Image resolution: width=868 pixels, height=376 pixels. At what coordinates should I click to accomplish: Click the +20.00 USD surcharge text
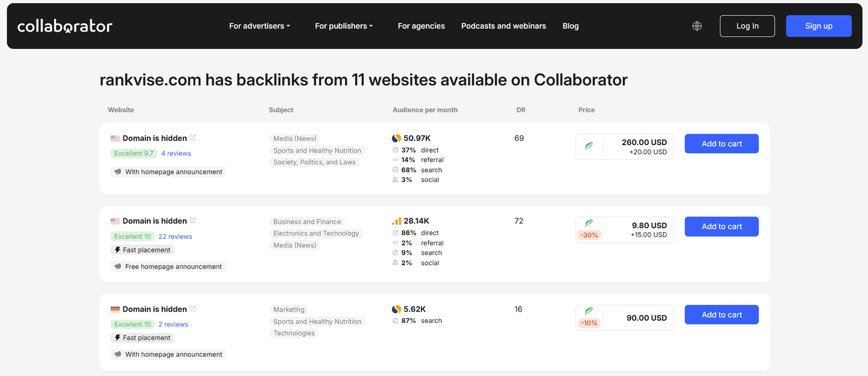click(648, 152)
